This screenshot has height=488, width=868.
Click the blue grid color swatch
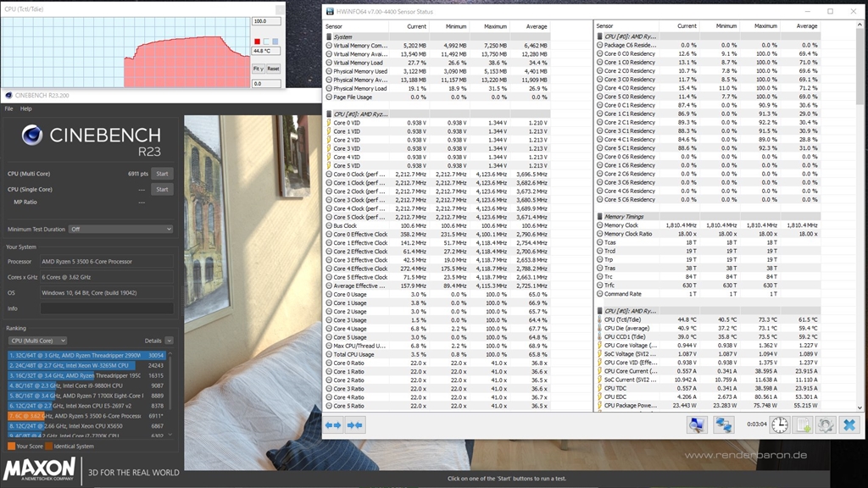click(x=275, y=42)
